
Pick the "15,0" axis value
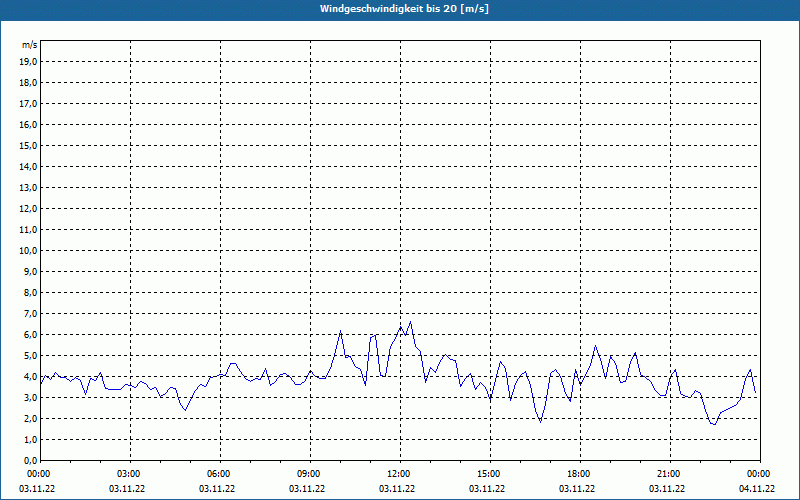pos(28,145)
